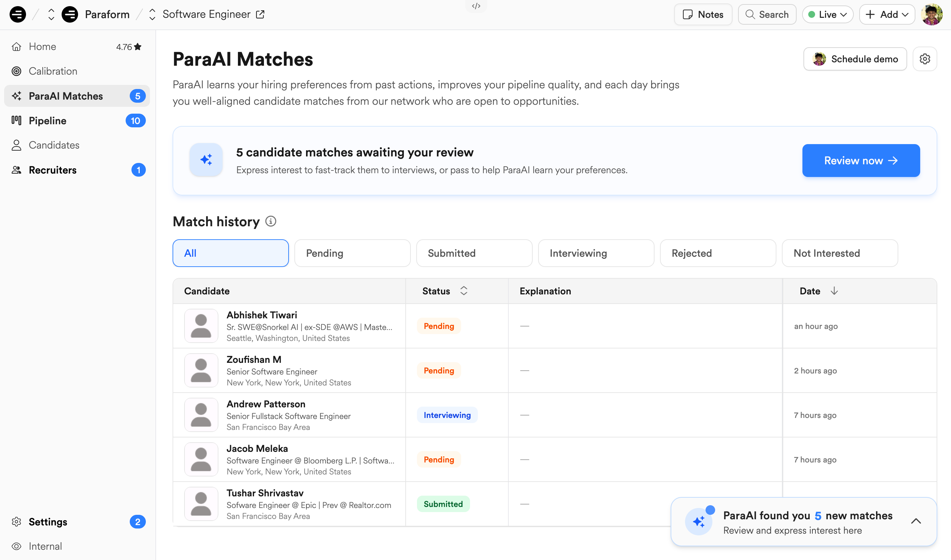
Task: Open Software Engineer external link icon
Action: coord(260,14)
